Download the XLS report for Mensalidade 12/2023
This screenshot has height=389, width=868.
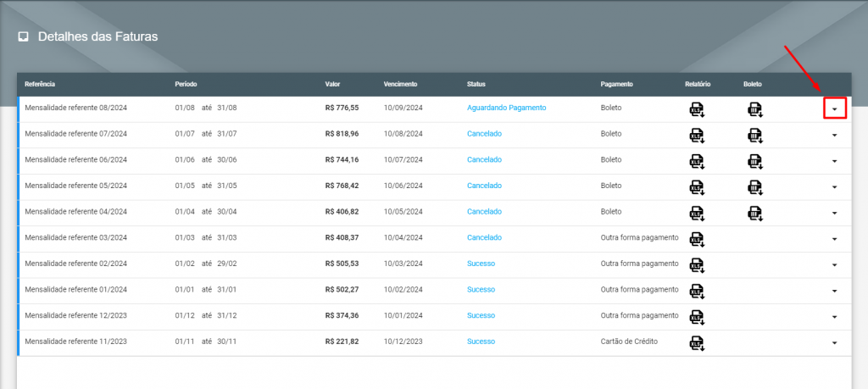(x=697, y=317)
